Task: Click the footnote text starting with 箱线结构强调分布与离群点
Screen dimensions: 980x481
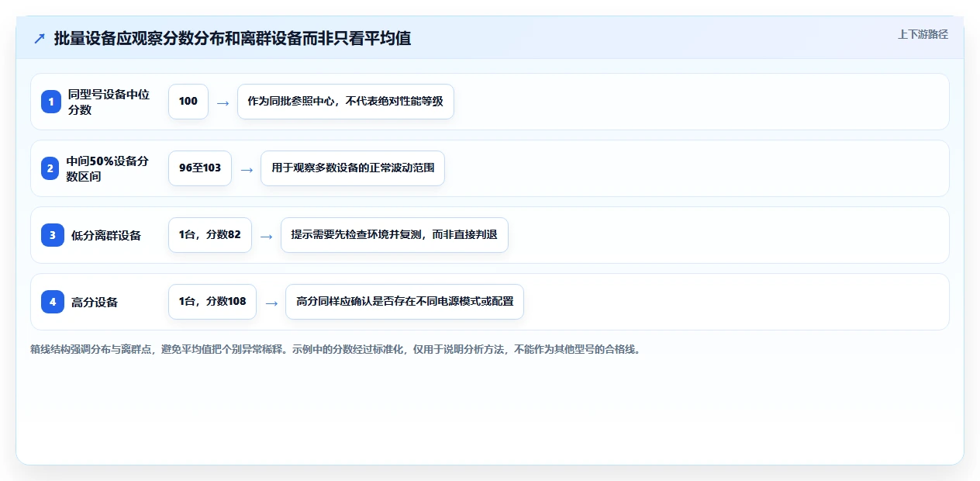Action: [336, 349]
